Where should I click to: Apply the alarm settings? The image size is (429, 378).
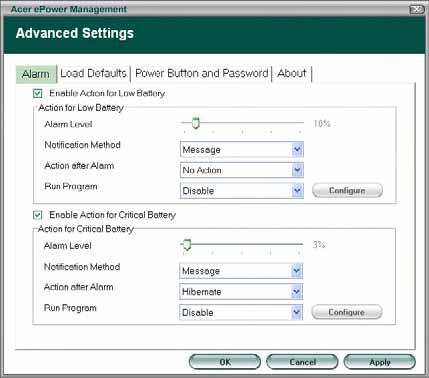pyautogui.click(x=380, y=362)
